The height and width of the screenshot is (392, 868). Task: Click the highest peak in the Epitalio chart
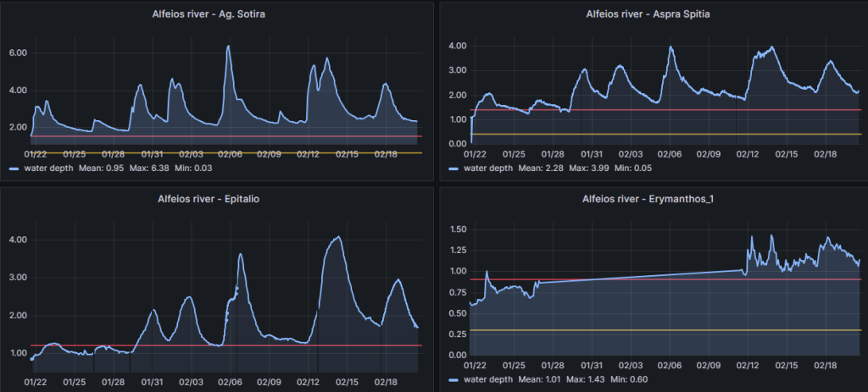pos(338,237)
